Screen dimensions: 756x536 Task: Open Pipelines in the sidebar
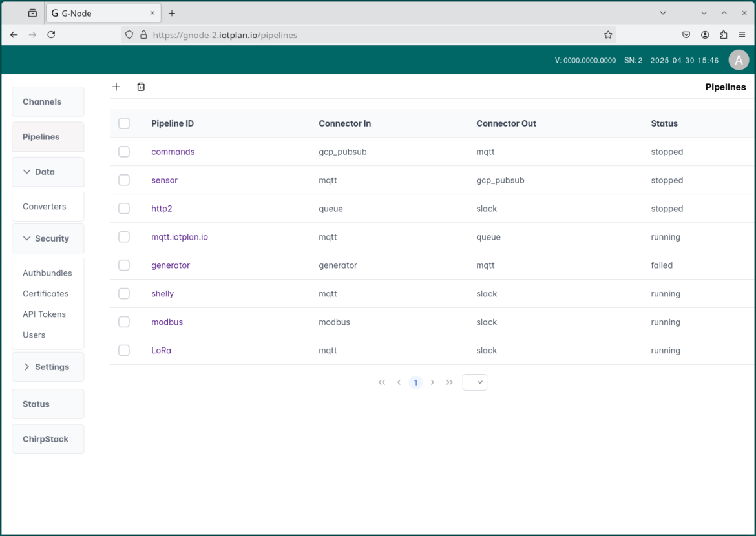tap(48, 137)
